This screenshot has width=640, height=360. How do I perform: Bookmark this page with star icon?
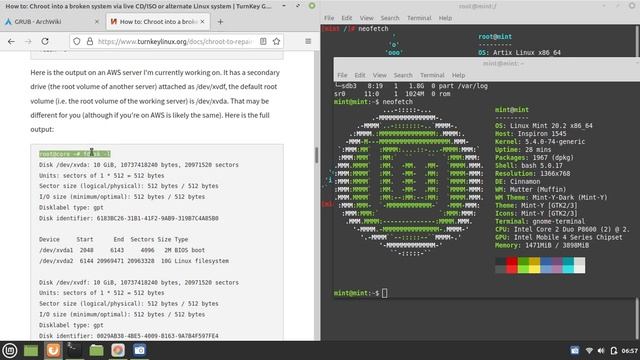[276, 41]
